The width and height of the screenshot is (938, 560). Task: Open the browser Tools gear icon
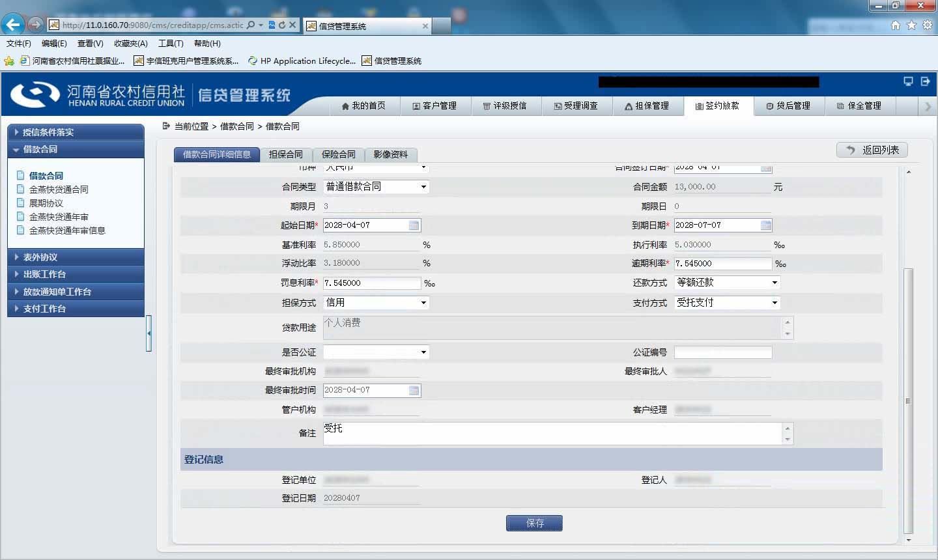pyautogui.click(x=927, y=25)
